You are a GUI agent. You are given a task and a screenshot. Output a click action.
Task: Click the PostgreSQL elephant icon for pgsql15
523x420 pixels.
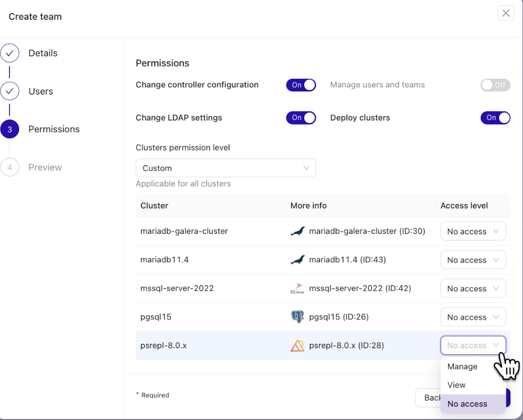pyautogui.click(x=298, y=317)
